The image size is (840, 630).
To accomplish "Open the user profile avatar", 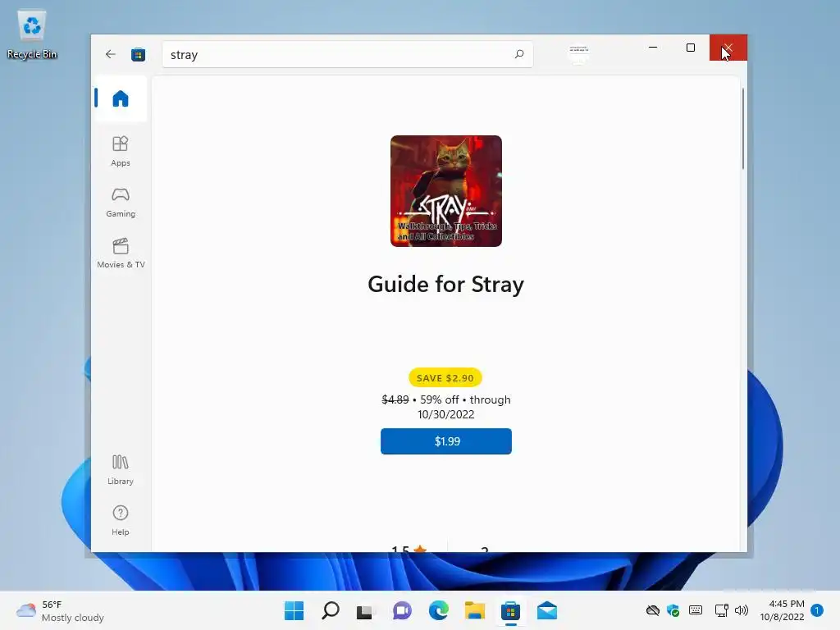I will click(578, 54).
